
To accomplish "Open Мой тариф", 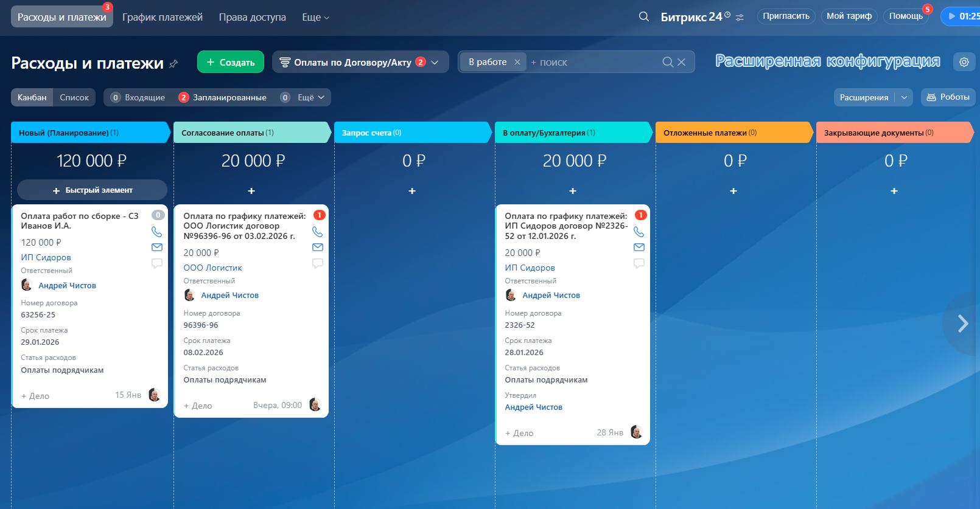I will [x=849, y=16].
